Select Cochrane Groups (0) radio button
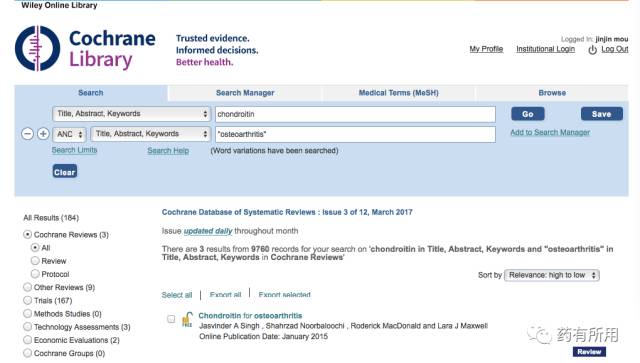 point(27,353)
